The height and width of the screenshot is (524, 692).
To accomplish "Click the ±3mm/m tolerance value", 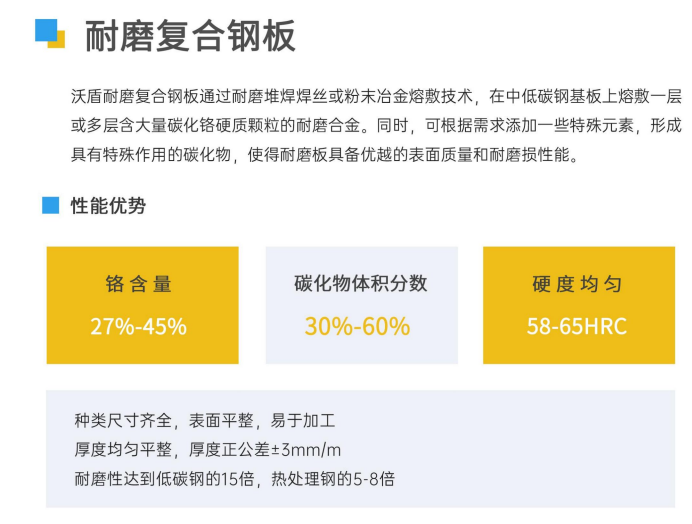I will click(310, 449).
